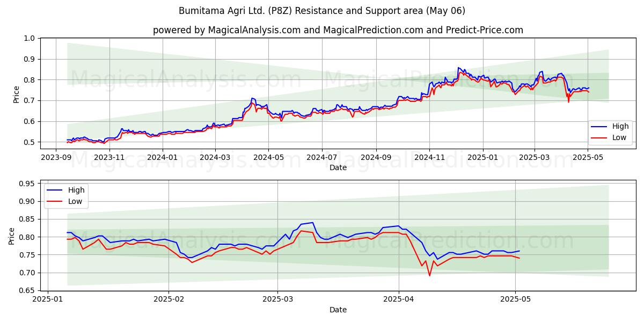Click the '0.80' y-axis tick on lower chart

[28, 237]
